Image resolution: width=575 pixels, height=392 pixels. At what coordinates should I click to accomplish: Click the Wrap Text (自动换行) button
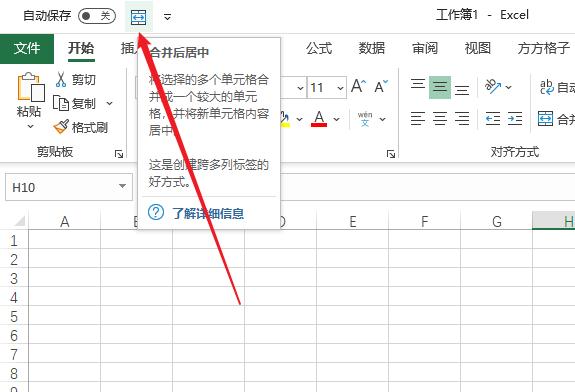pyautogui.click(x=557, y=87)
